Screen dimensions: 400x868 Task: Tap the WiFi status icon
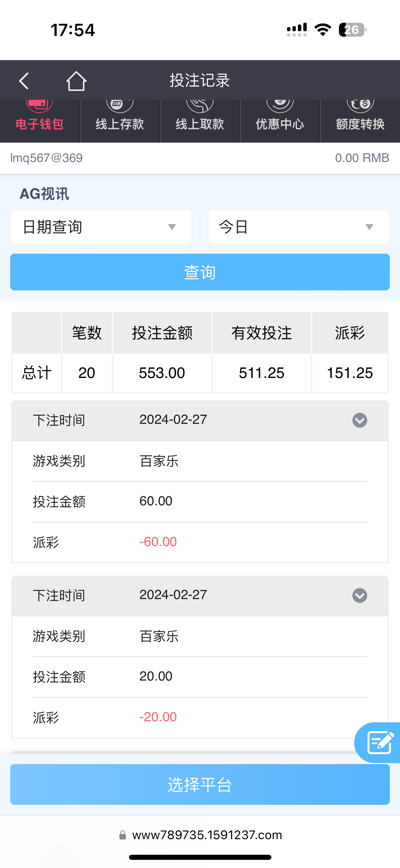point(323,30)
